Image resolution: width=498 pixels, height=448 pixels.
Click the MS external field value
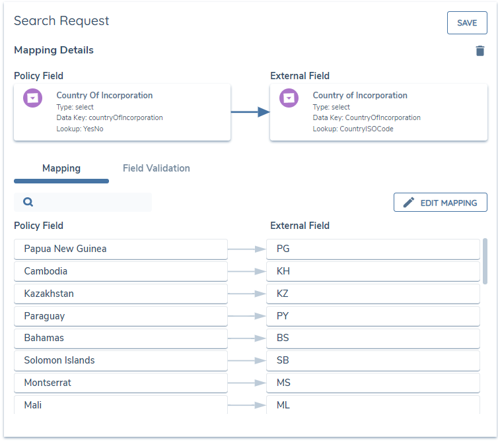tap(373, 383)
